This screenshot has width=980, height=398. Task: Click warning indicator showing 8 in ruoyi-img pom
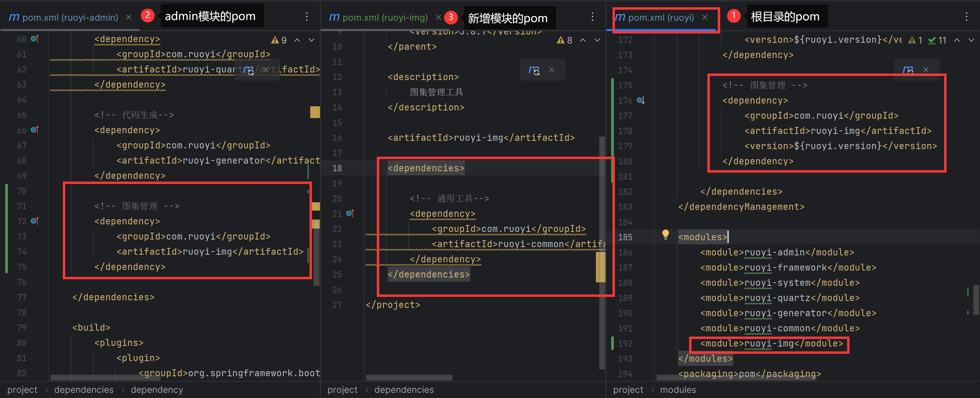tap(565, 40)
